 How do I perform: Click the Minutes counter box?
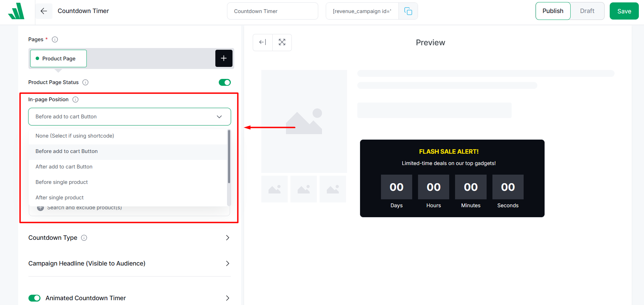471,187
